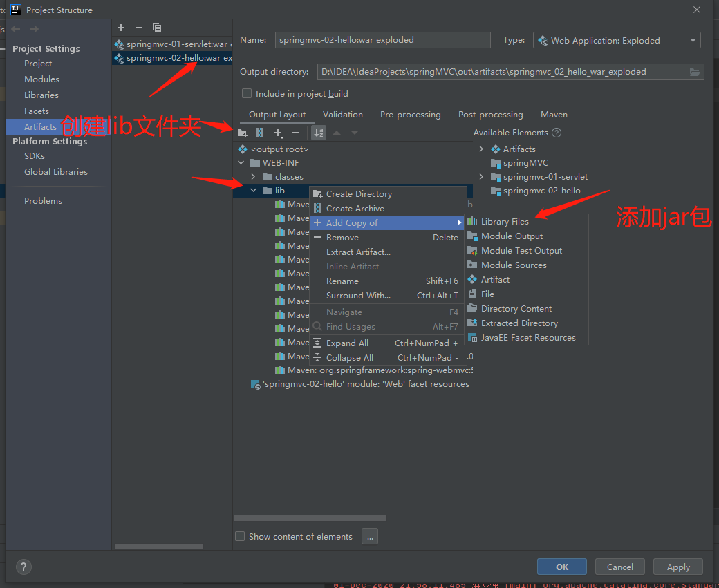Switch to the Output Layout tab
The image size is (719, 588).
(x=277, y=115)
